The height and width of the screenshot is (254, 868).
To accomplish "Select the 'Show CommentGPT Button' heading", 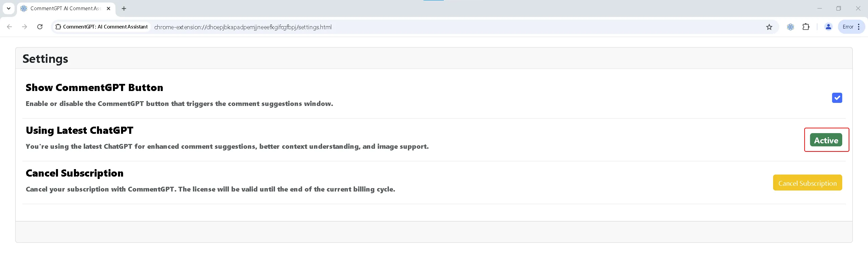I will click(x=94, y=88).
